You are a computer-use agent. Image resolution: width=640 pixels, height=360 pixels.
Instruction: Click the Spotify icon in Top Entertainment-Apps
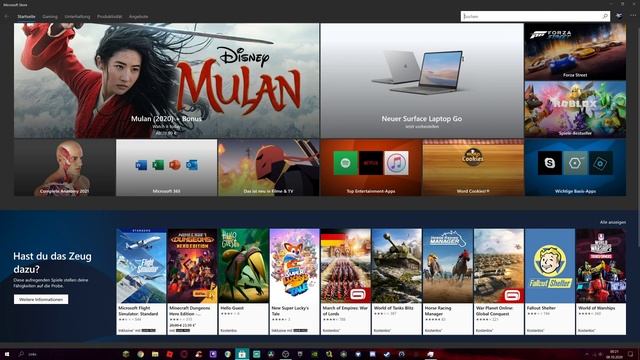click(x=346, y=163)
